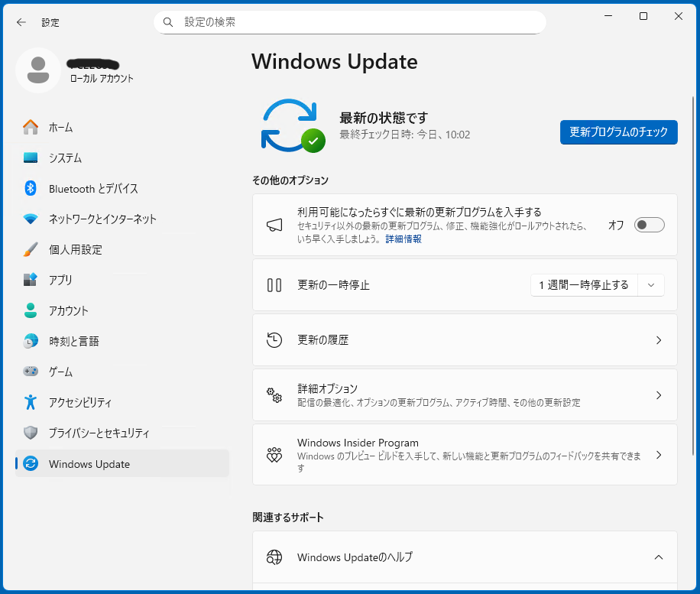Image resolution: width=700 pixels, height=594 pixels.
Task: Click the 設定の検索 search field
Action: [x=359, y=22]
